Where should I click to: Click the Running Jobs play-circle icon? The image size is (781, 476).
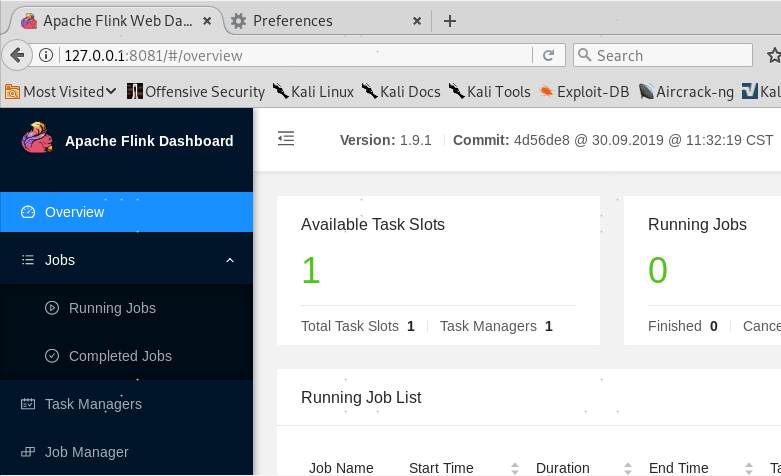52,308
